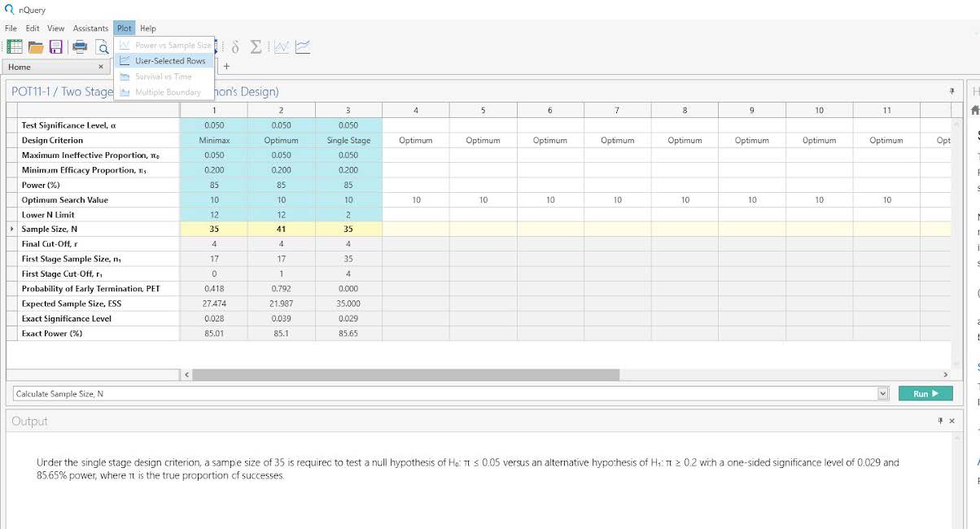Click the sigma symbol toolbar icon
The height and width of the screenshot is (529, 980).
coord(256,46)
